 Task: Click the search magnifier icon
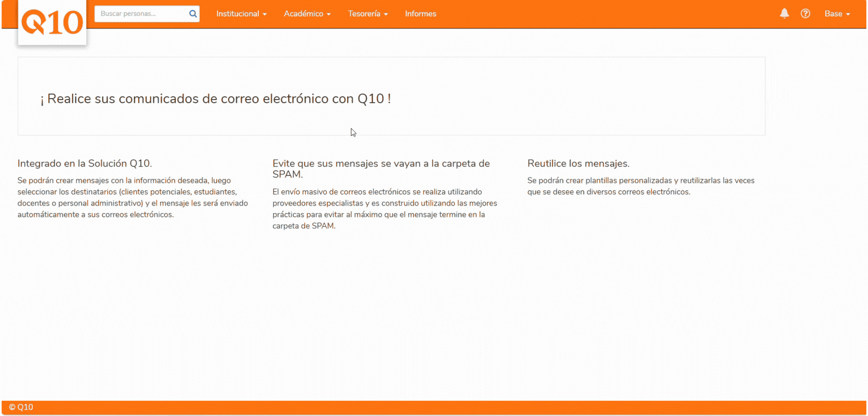coord(193,14)
